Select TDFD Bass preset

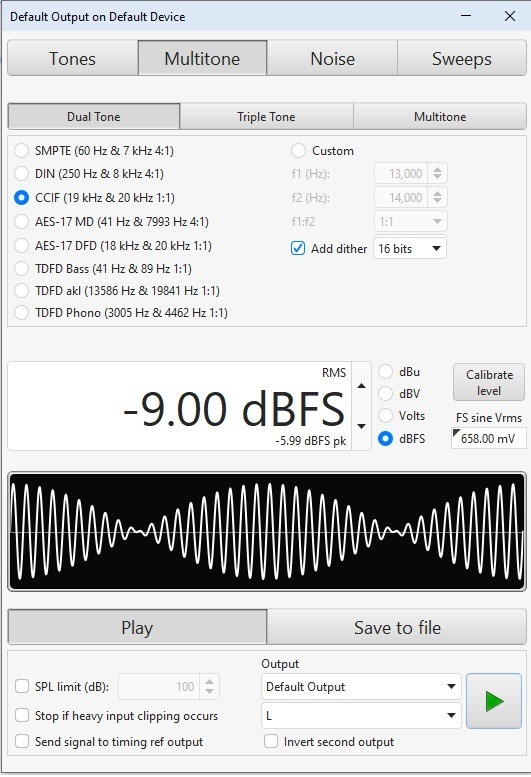click(x=103, y=269)
